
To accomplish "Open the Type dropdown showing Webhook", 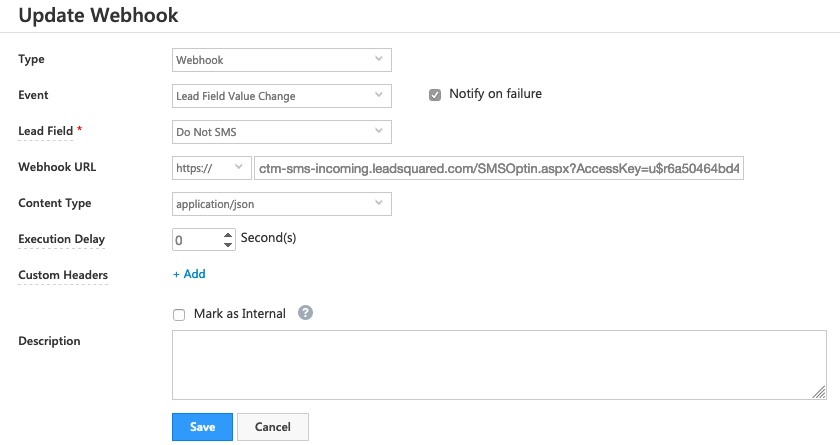I will point(281,60).
